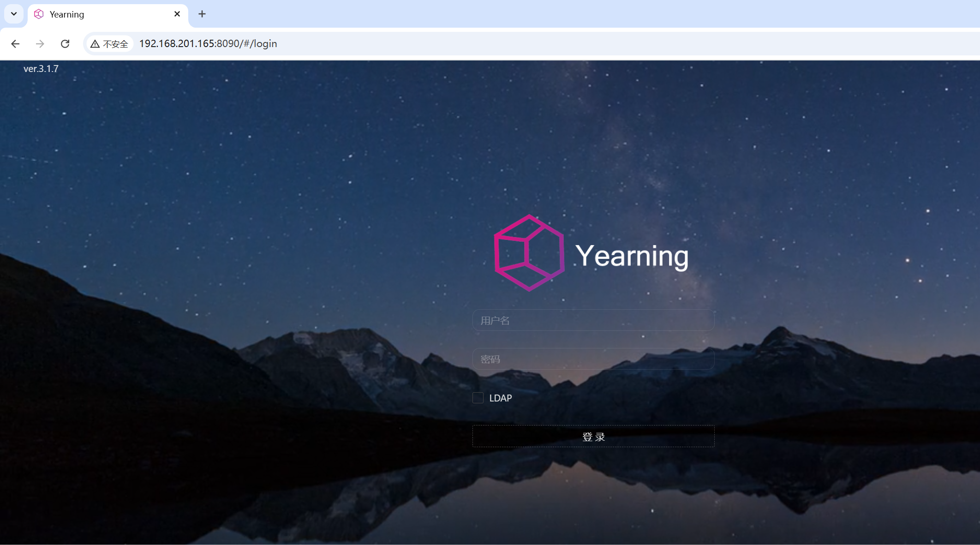
Task: Click the Yearning favicon in the tab
Action: 39,14
